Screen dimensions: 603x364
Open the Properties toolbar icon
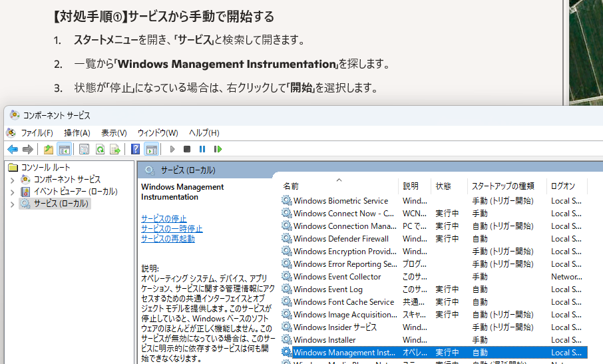84,149
